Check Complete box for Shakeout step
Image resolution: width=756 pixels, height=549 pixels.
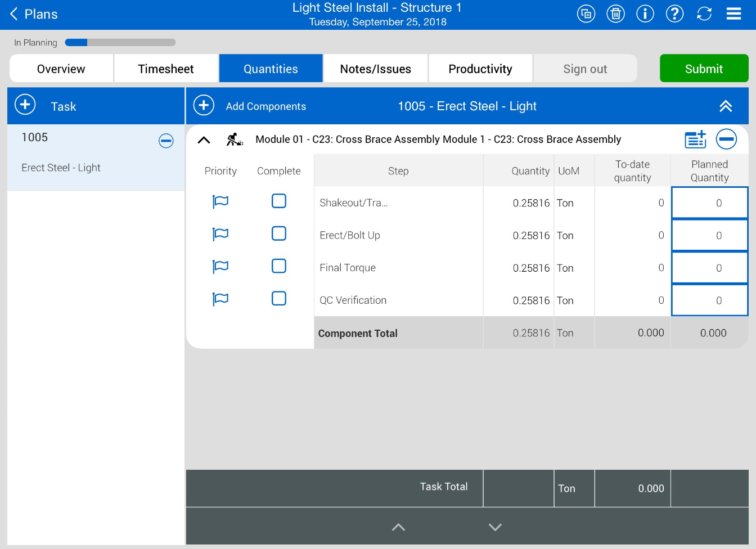[279, 201]
